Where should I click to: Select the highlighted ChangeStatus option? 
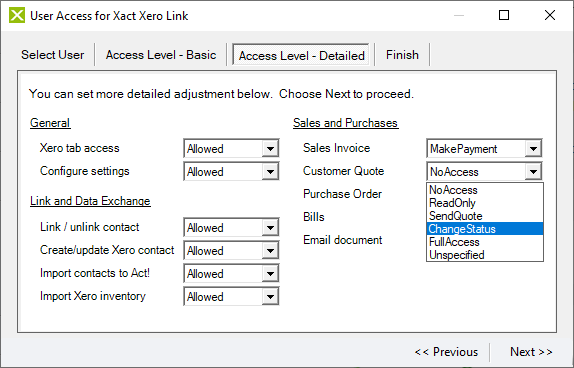click(485, 229)
